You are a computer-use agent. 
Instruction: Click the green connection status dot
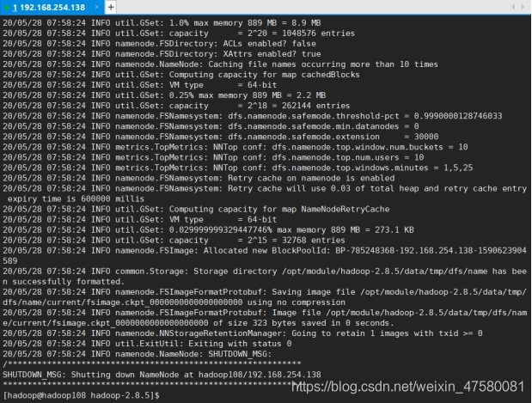6,8
